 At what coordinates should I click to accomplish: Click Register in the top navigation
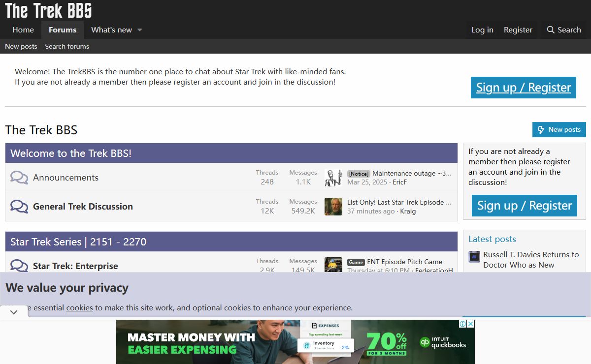518,30
